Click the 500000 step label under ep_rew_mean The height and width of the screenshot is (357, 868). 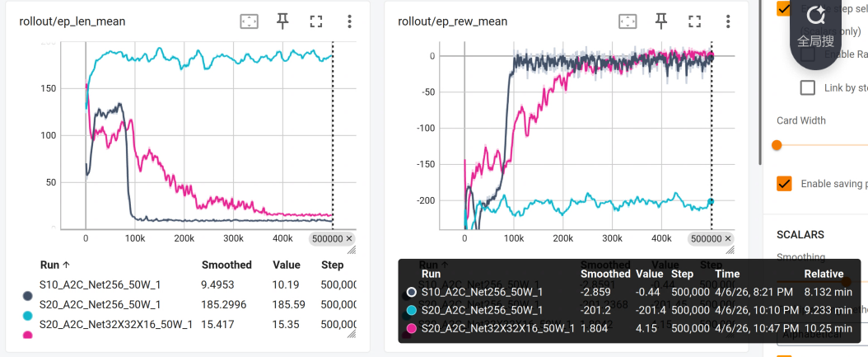tap(706, 238)
